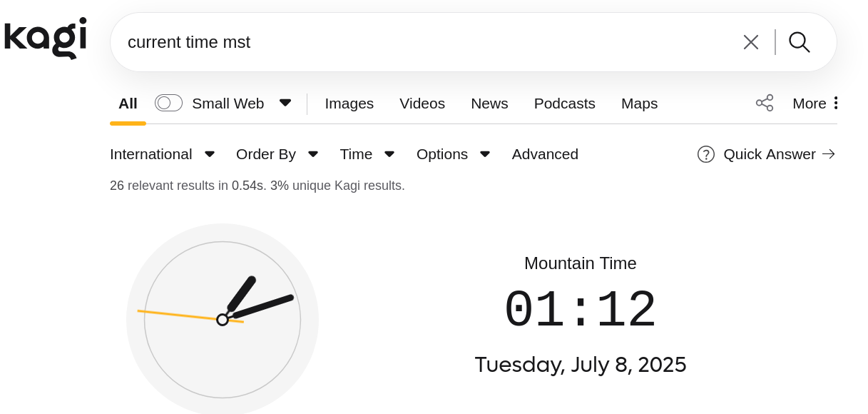Open the Options dropdown
This screenshot has width=868, height=414.
click(x=453, y=154)
